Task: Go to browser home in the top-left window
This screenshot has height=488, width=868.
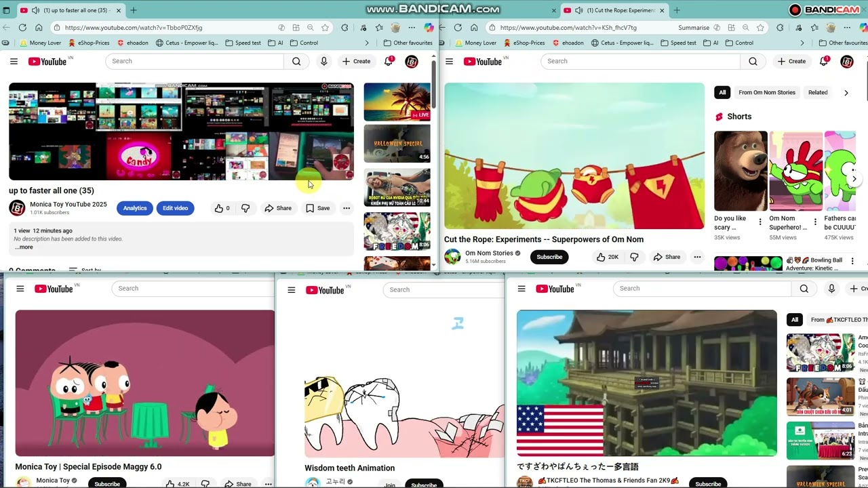Action: pyautogui.click(x=39, y=28)
